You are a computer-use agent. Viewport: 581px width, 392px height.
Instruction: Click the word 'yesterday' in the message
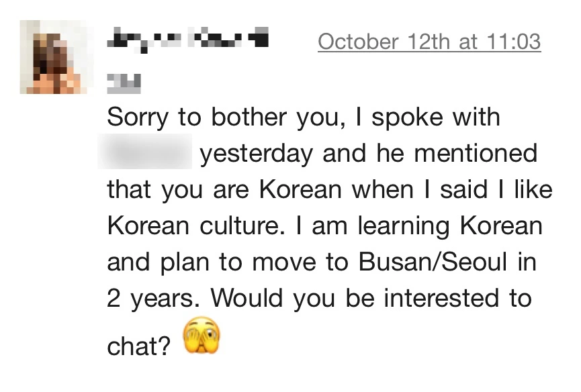(257, 154)
